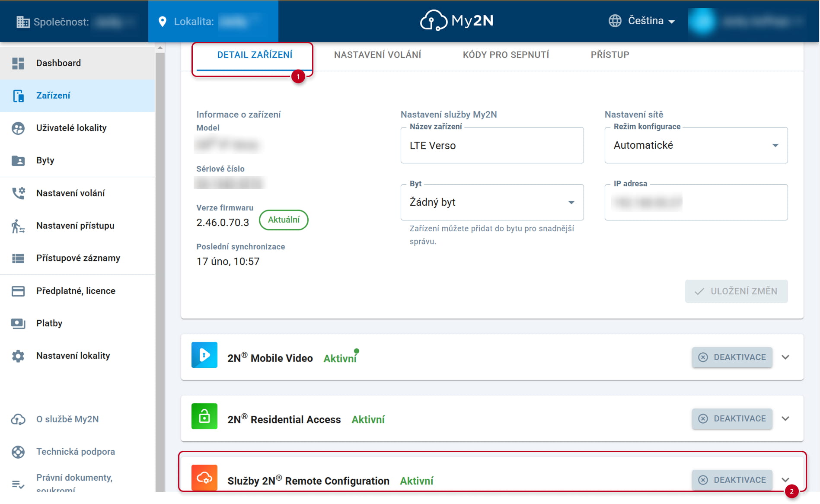Switch to the Detail zařízení tab

point(255,55)
